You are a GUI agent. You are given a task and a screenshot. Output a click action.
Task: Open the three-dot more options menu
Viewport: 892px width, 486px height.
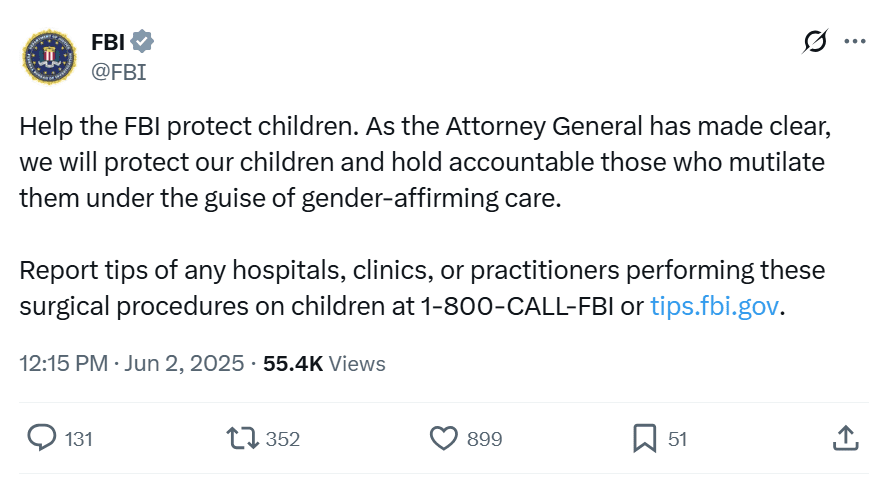click(855, 41)
